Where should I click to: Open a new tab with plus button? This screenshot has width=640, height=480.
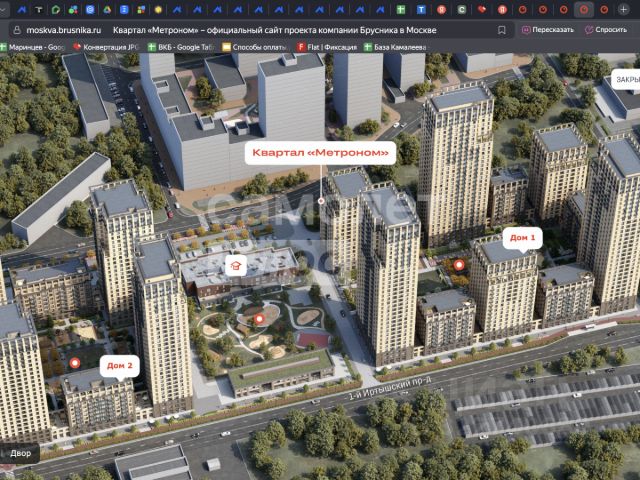[623, 9]
